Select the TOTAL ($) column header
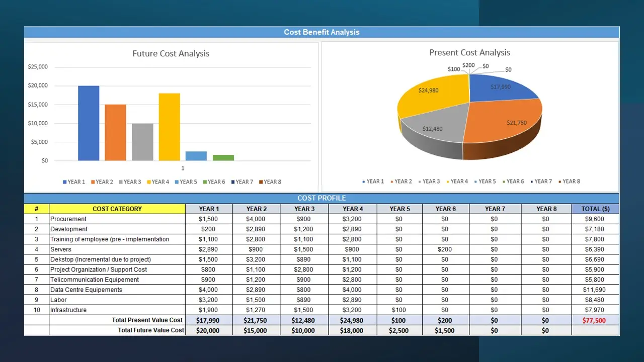 point(595,209)
